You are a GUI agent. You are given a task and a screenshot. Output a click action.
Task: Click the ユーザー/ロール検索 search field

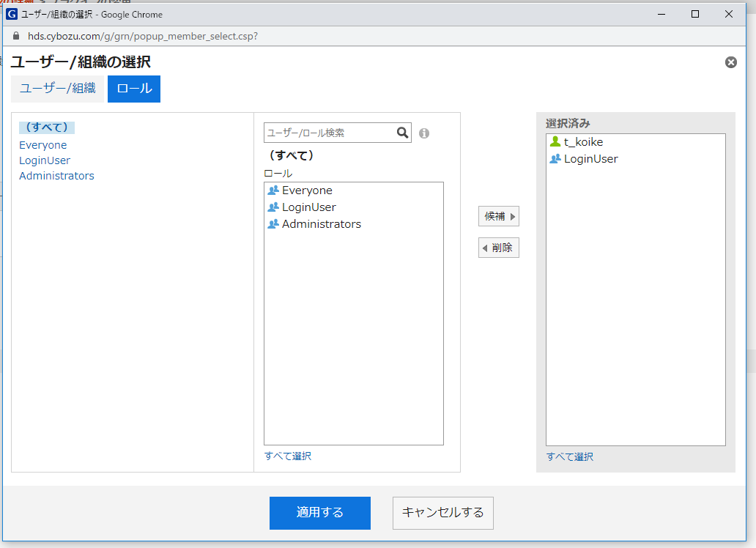329,133
